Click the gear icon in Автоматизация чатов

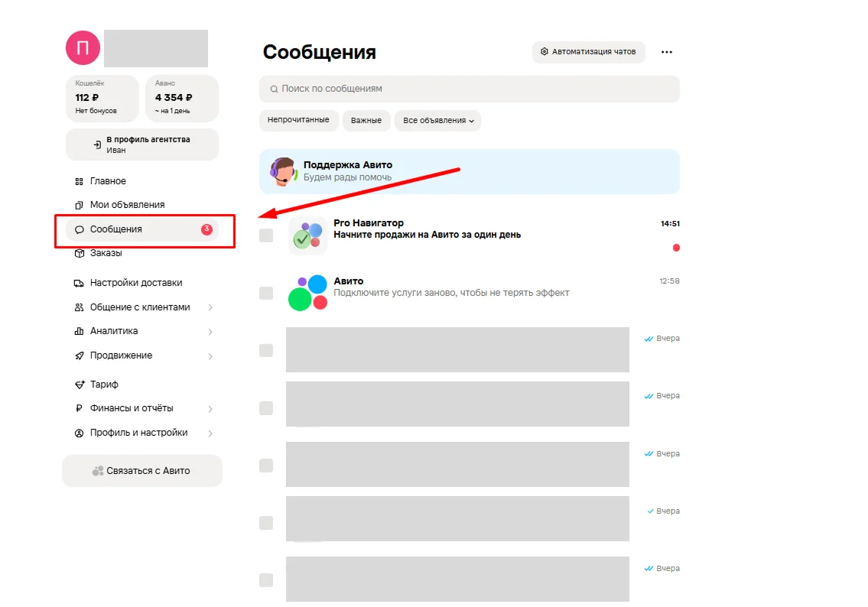(x=545, y=51)
